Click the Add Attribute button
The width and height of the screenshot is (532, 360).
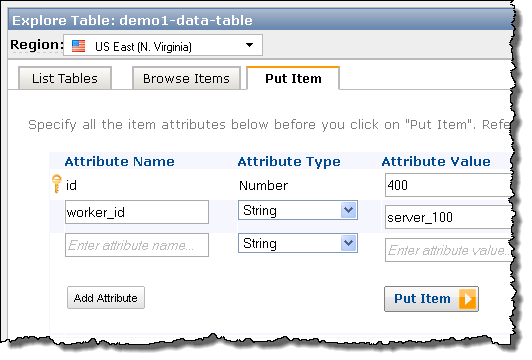pos(106,298)
